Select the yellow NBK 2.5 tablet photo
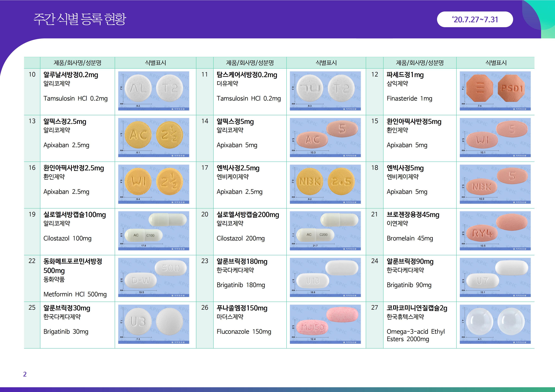Image resolution: width=555 pixels, height=392 pixels. tap(325, 184)
